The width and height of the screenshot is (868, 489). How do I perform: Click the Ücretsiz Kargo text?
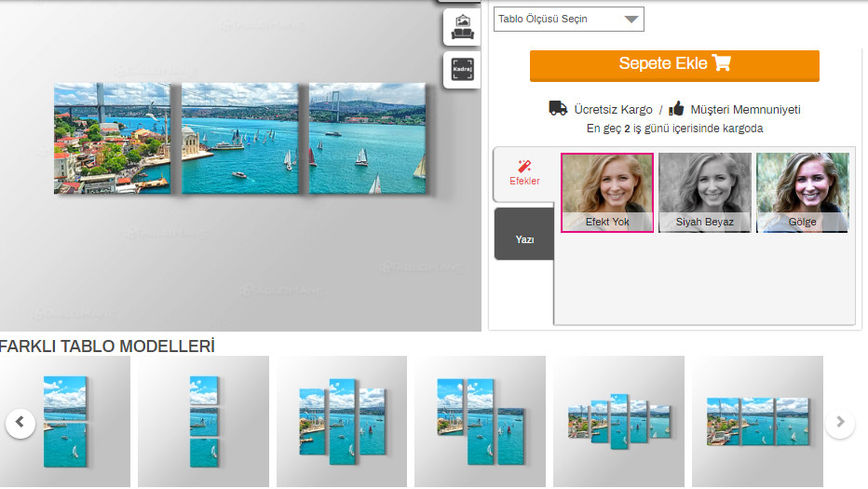pos(613,110)
